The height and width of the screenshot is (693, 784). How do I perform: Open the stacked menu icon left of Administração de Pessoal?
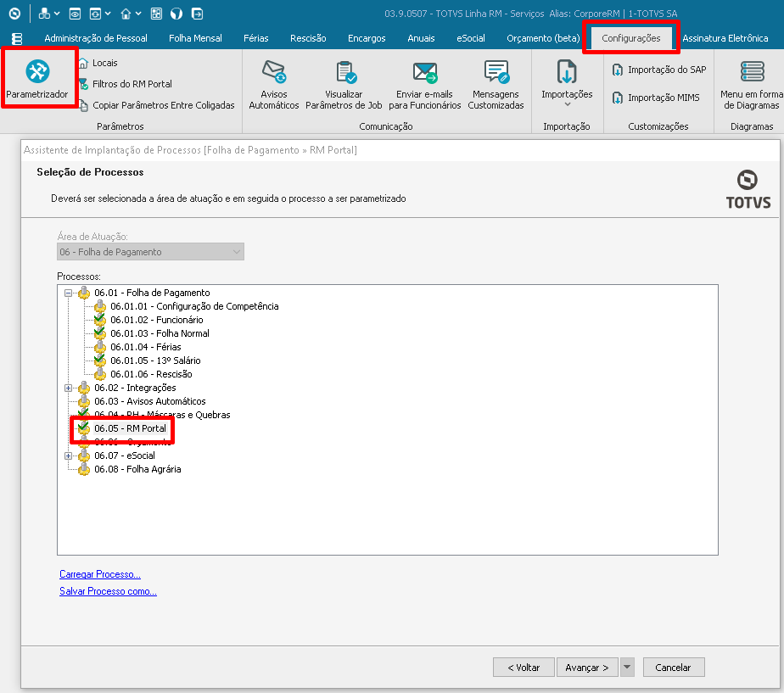(17, 38)
